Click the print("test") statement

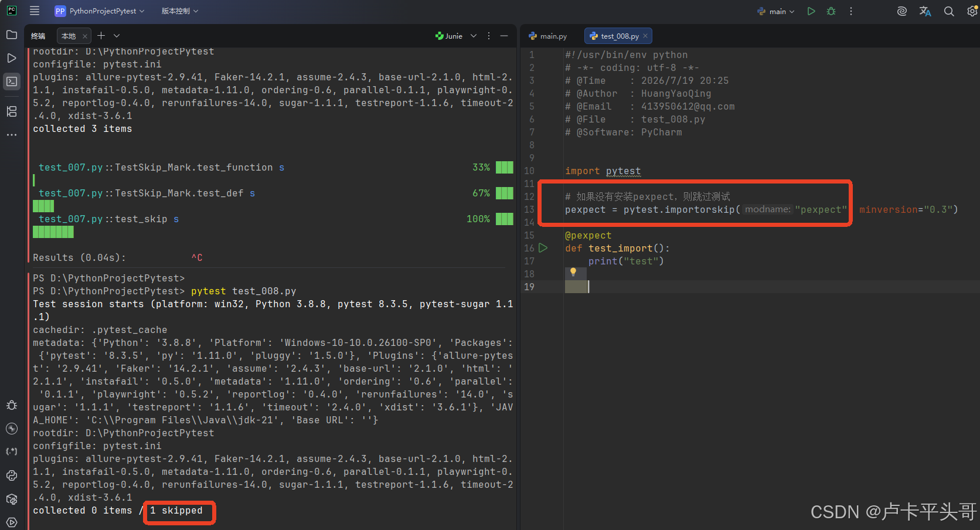click(626, 261)
